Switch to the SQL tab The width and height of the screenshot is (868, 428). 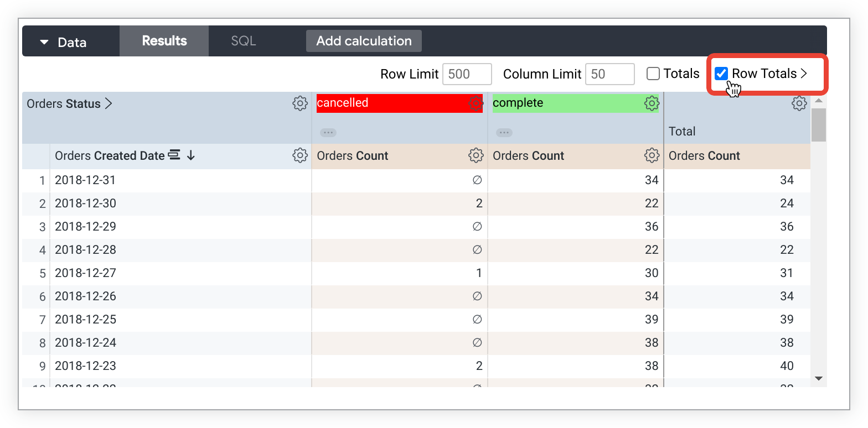(243, 41)
